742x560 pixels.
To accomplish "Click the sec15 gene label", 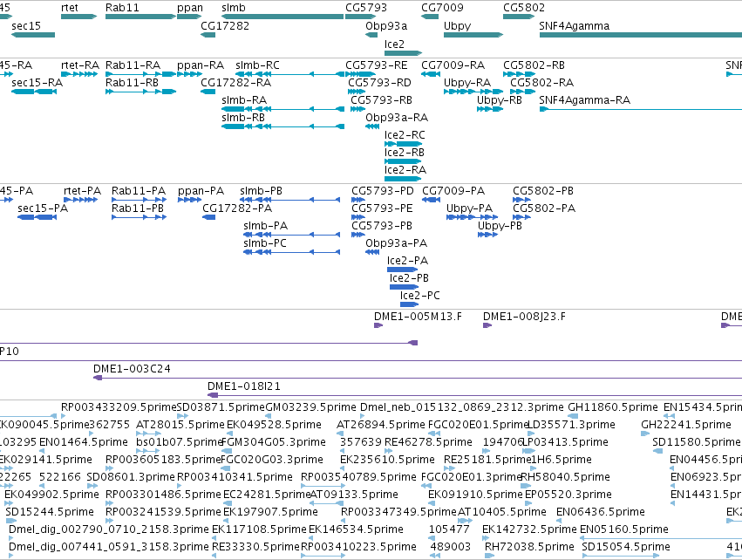I will click(x=26, y=25).
